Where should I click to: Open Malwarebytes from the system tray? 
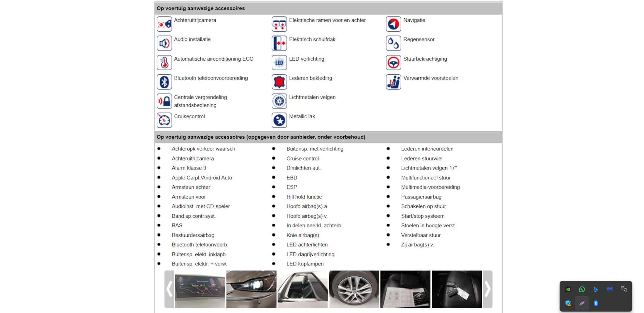coord(610,289)
